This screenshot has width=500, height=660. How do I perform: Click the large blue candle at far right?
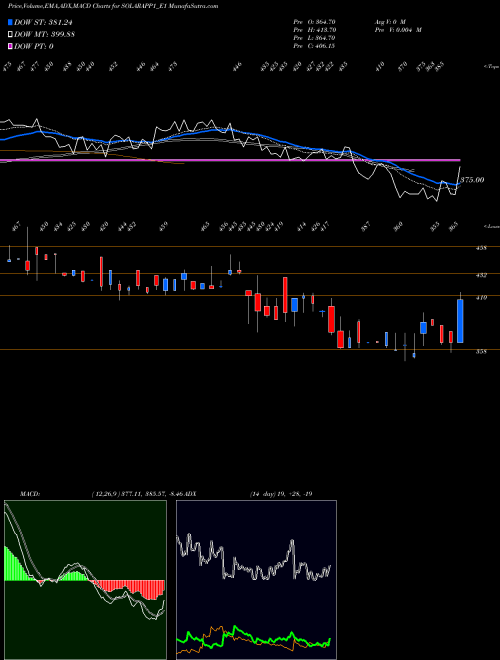[460, 321]
